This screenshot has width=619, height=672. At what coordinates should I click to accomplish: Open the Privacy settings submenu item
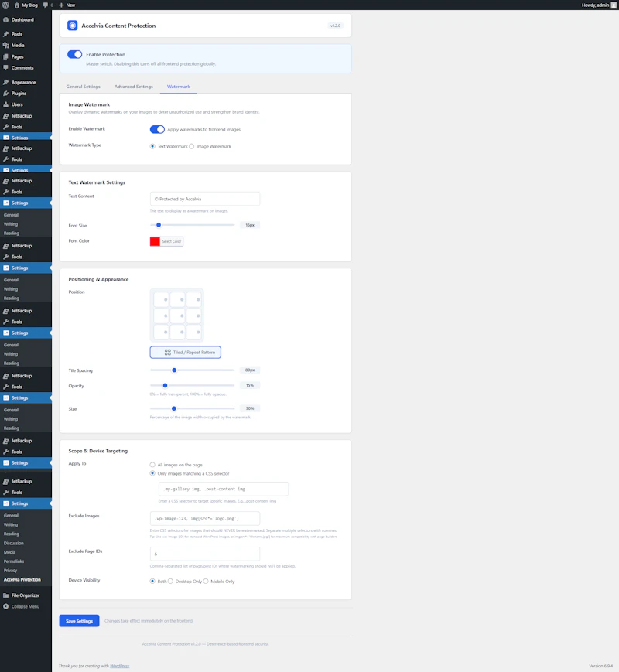10,571
